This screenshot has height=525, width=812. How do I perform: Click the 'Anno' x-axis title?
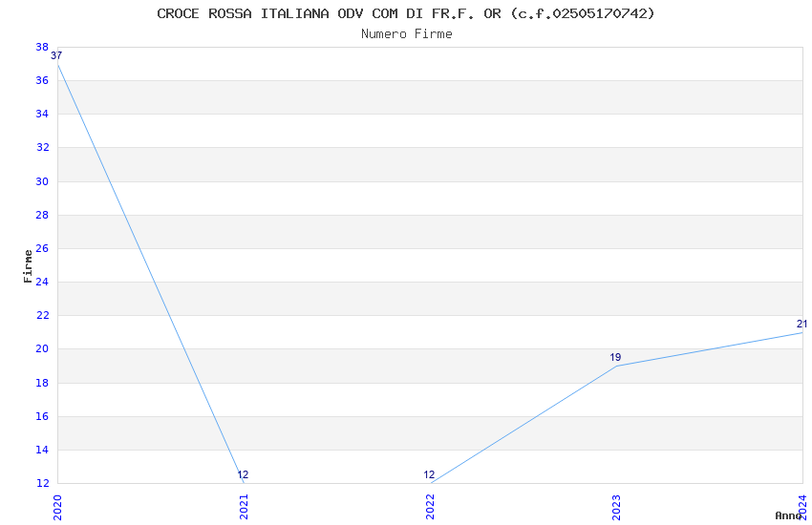click(788, 515)
